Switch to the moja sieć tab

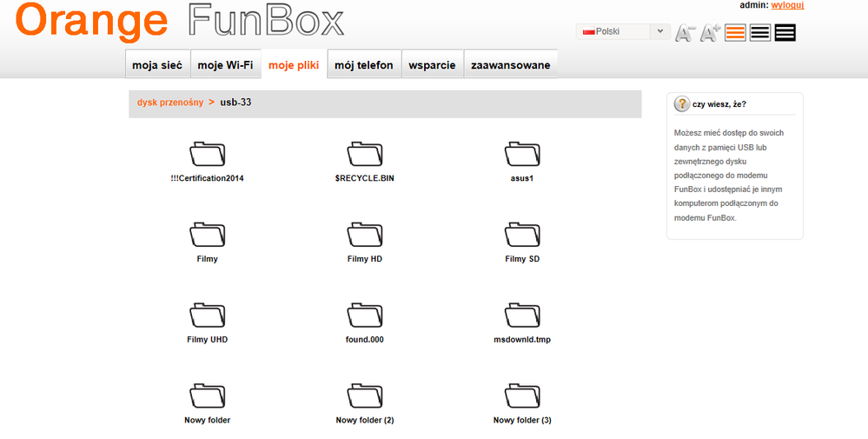tap(157, 65)
